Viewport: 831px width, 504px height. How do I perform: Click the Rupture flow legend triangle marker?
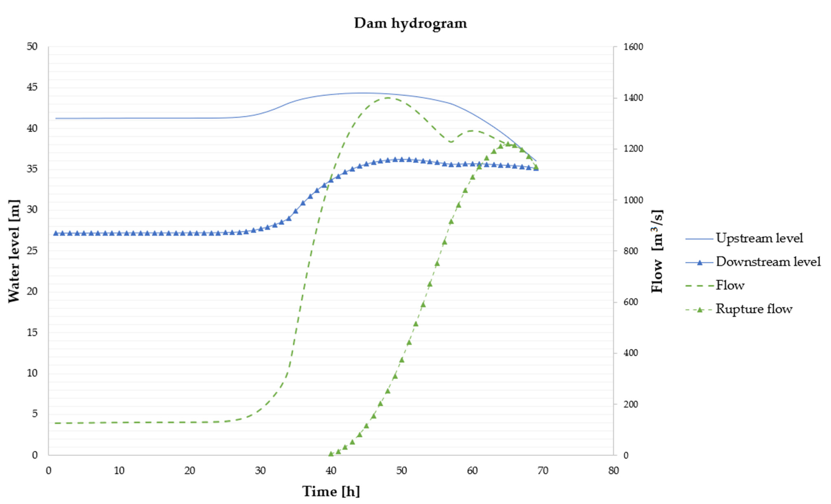[699, 310]
